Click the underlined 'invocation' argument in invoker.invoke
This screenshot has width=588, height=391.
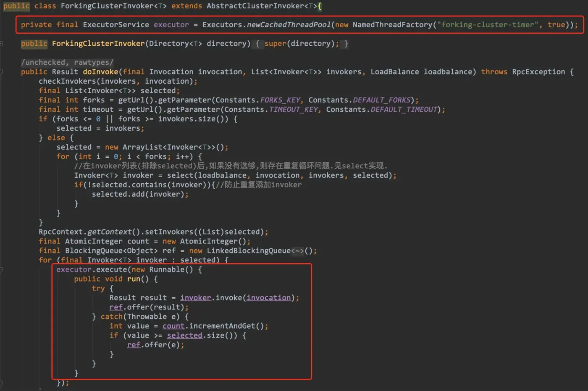coord(269,298)
